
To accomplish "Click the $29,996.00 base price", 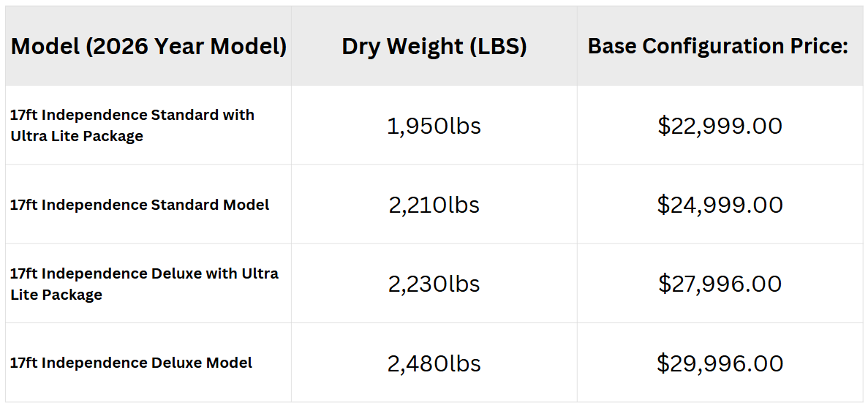I will pos(720,363).
